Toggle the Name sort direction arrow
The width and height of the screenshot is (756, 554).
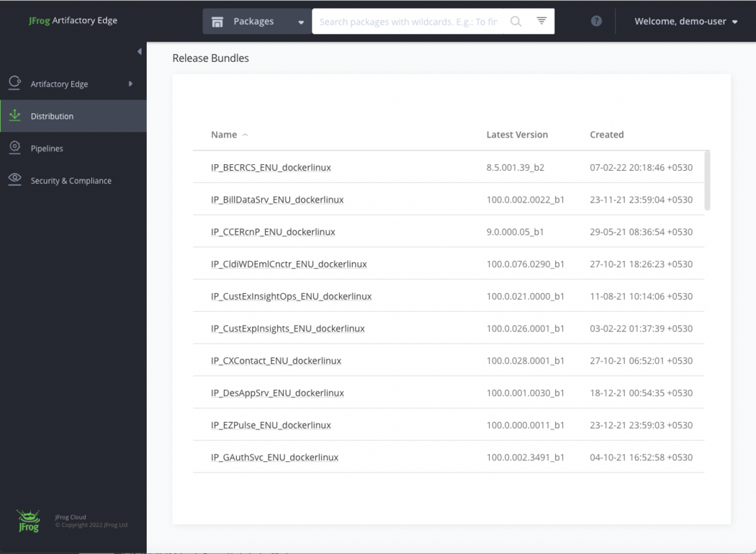point(245,135)
